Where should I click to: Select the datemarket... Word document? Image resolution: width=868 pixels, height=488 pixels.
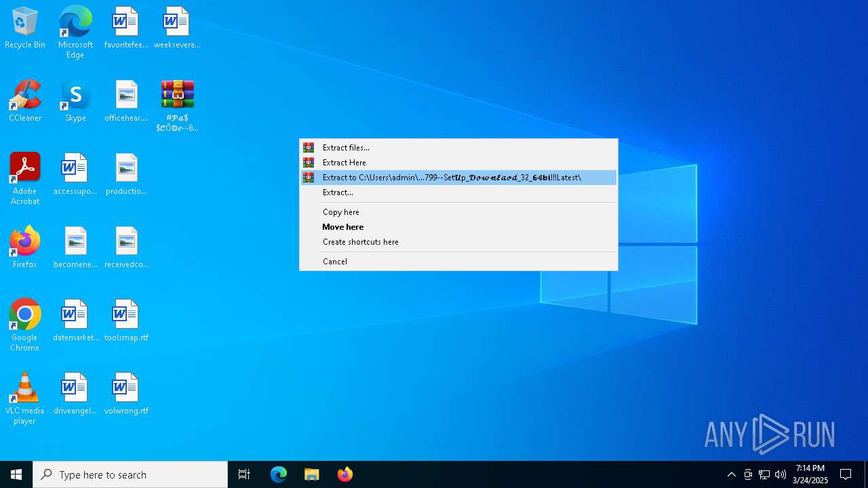[x=75, y=321]
